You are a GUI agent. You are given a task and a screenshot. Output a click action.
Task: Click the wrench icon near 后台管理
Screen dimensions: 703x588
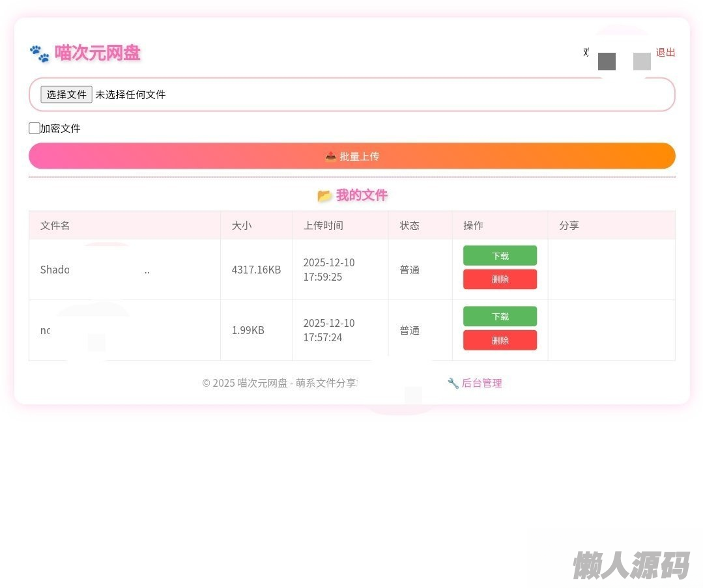[453, 383]
